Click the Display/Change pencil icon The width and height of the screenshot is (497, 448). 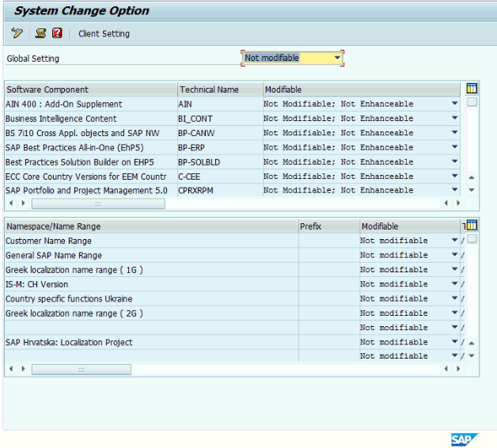17,33
